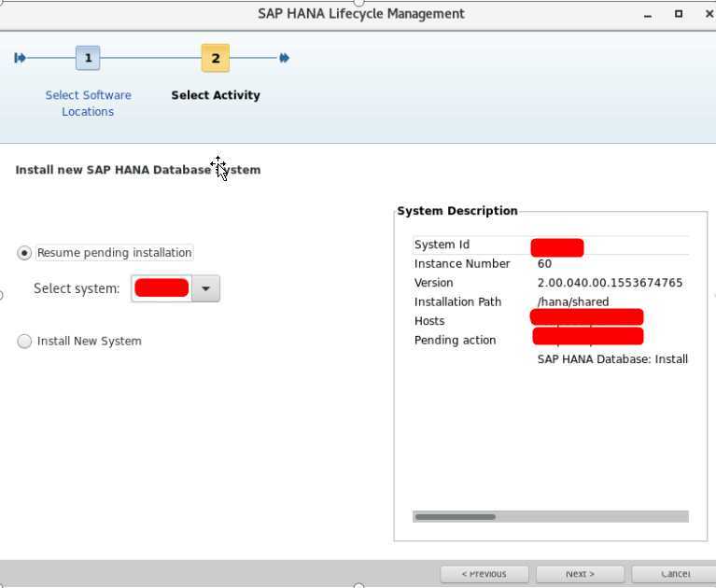This screenshot has width=716, height=588.
Task: Click the System Description horizontal scrollbar
Action: pyautogui.click(x=550, y=517)
